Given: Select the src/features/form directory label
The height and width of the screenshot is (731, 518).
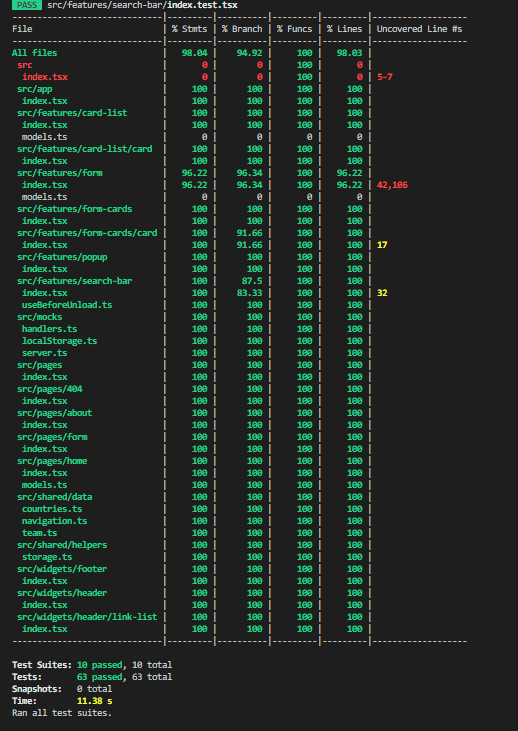Looking at the screenshot, I should pos(60,173).
